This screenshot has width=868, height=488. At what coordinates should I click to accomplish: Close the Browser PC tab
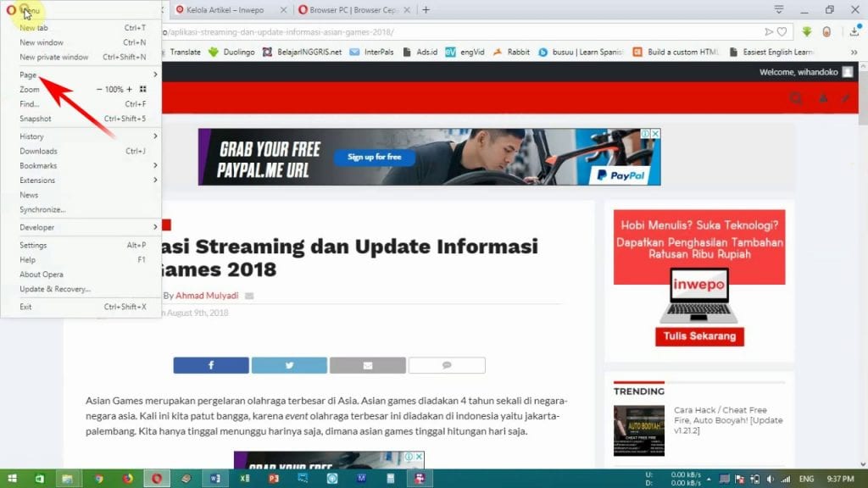(x=407, y=10)
